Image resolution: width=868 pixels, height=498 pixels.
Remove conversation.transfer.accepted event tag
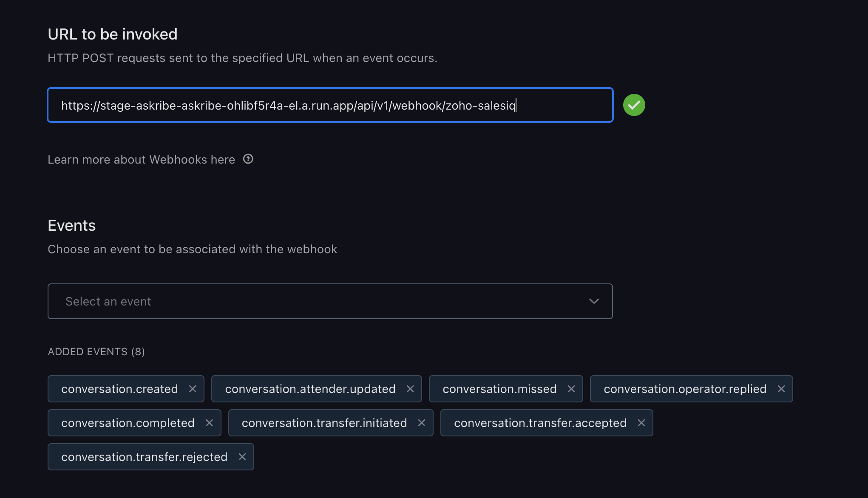(x=641, y=423)
